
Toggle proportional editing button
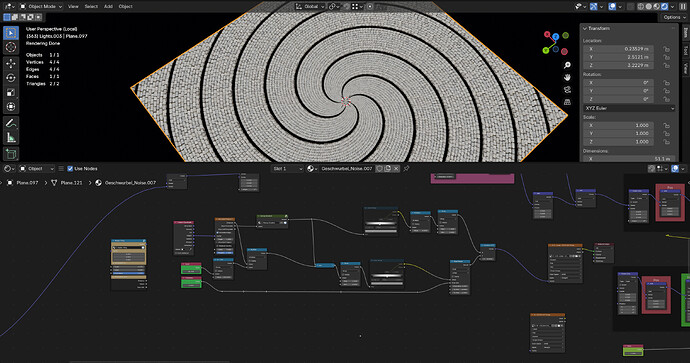coord(370,7)
